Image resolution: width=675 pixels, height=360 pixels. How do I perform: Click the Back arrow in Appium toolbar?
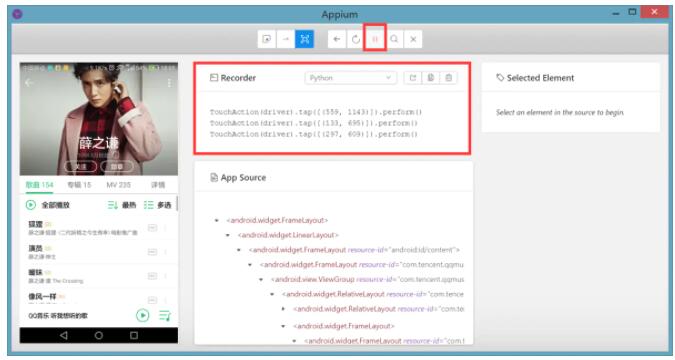[337, 39]
